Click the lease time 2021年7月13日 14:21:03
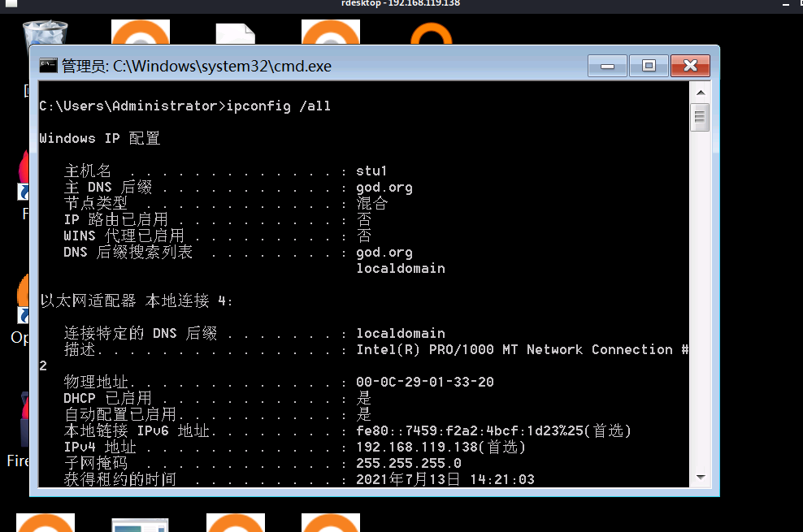 pyautogui.click(x=445, y=479)
